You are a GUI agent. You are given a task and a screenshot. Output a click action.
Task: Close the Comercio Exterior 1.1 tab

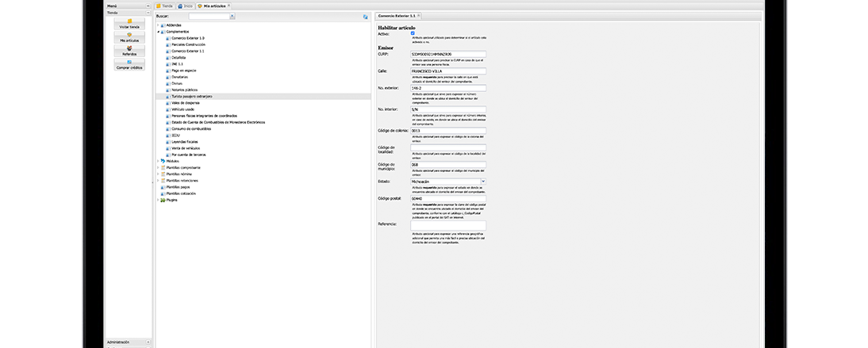tap(418, 16)
